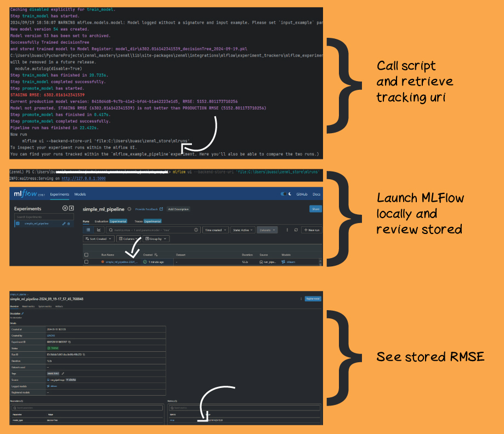This screenshot has height=434, width=504.
Task: Open the info icon beside simple_ml_pipeline title
Action: (129, 209)
